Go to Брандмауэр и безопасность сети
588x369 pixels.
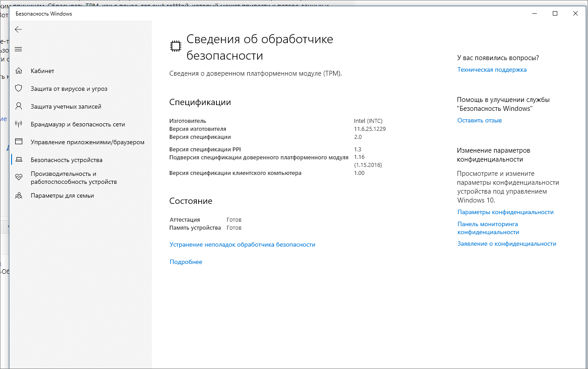78,124
